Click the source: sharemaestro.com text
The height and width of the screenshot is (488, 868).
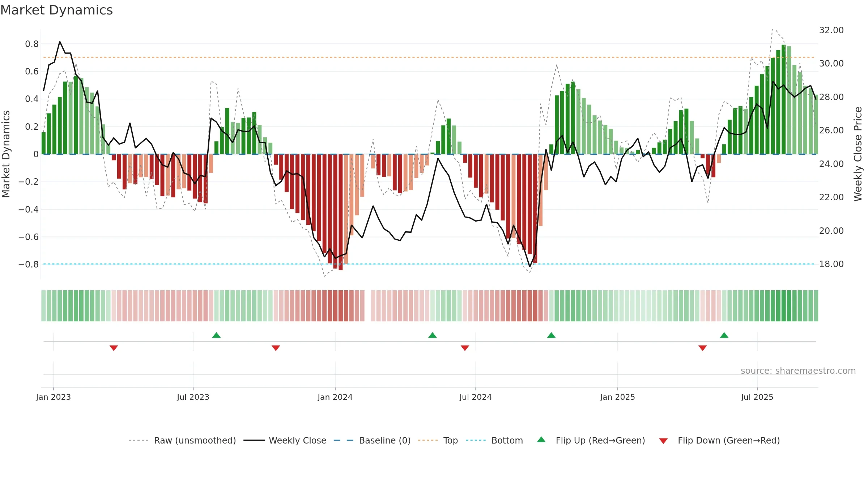pyautogui.click(x=798, y=371)
